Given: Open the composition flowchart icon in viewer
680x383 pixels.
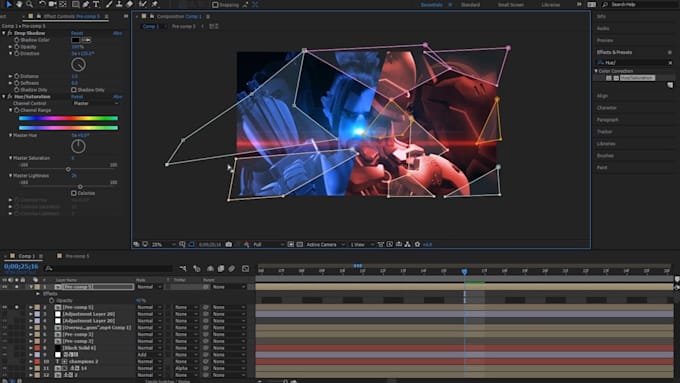Looking at the screenshot, I should click(407, 245).
